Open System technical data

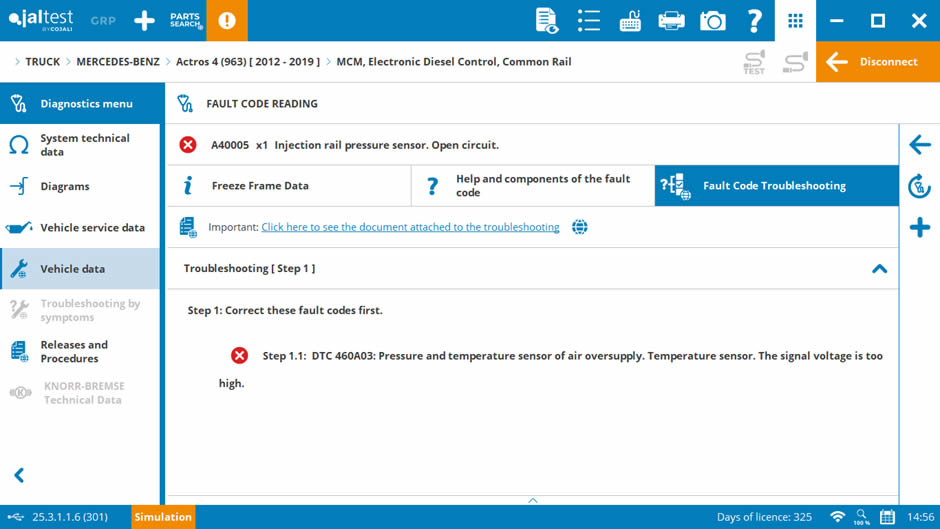80,145
